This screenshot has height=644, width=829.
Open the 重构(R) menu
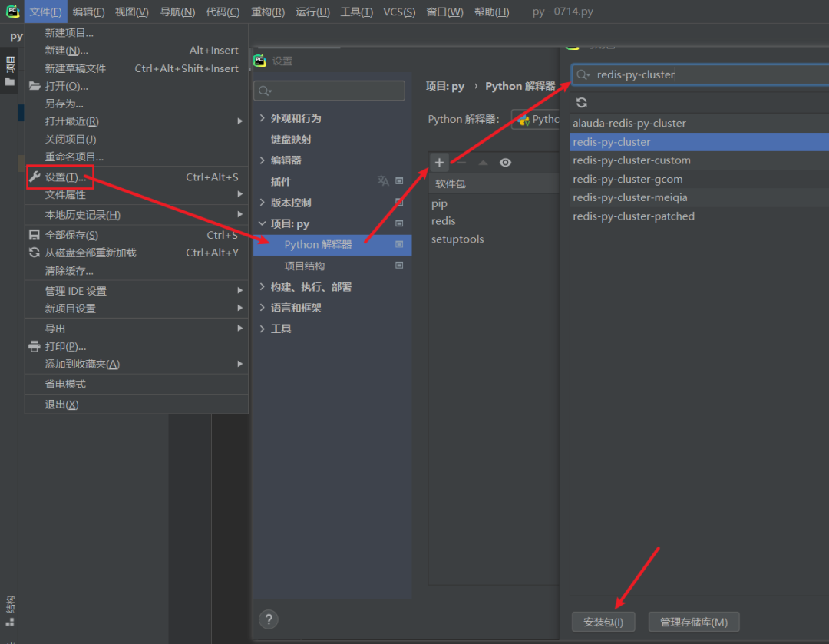tap(268, 12)
